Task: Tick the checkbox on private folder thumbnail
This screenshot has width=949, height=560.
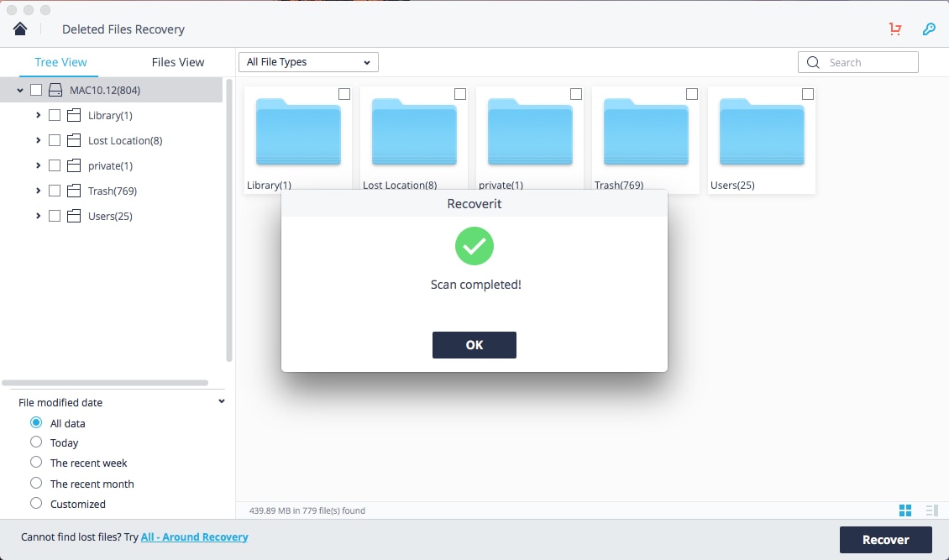Action: pyautogui.click(x=576, y=94)
